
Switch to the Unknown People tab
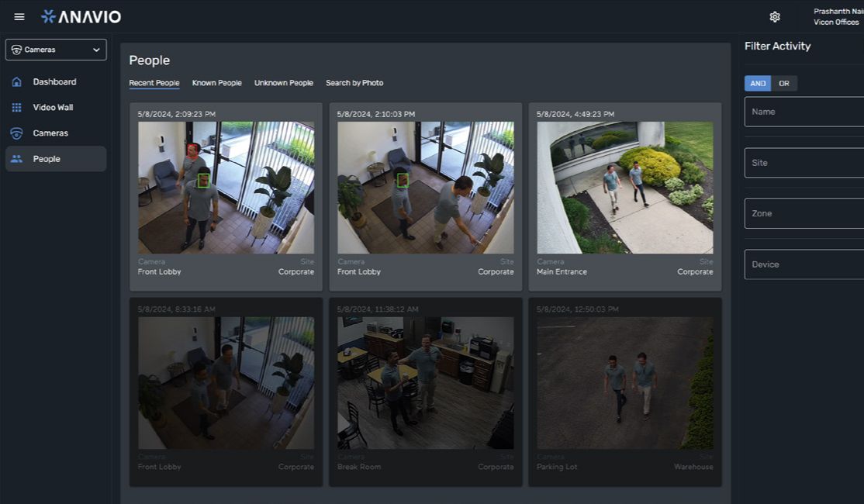point(284,83)
